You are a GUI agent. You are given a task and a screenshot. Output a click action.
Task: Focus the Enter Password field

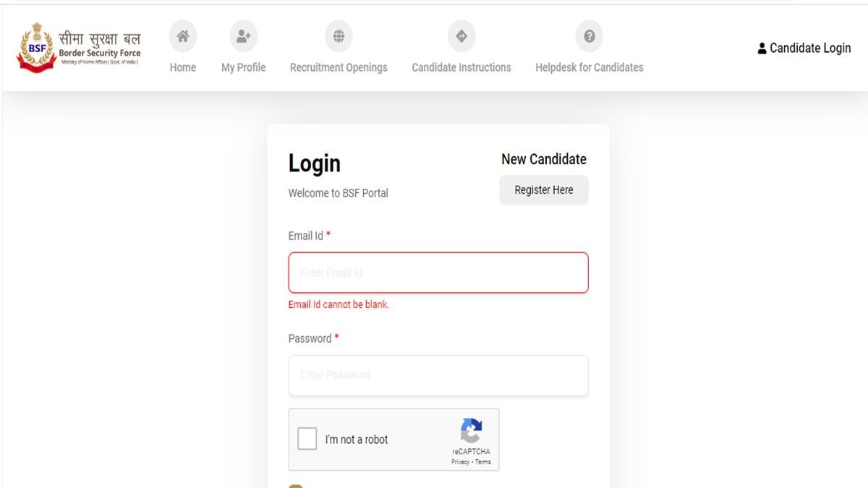tap(438, 374)
